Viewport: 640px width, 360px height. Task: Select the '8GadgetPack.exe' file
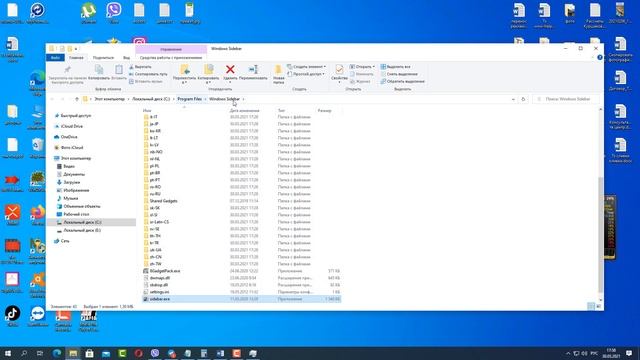164,271
